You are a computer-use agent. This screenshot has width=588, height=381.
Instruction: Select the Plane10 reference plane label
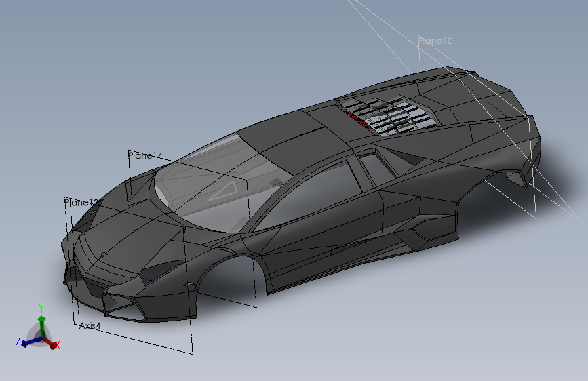(x=435, y=41)
